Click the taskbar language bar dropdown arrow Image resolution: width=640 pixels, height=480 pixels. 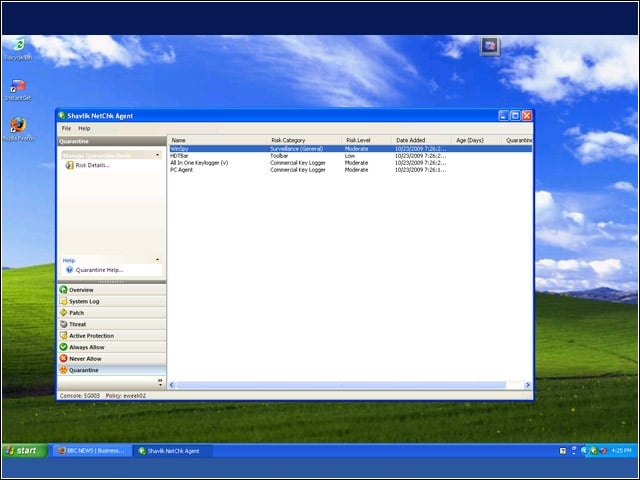574,451
